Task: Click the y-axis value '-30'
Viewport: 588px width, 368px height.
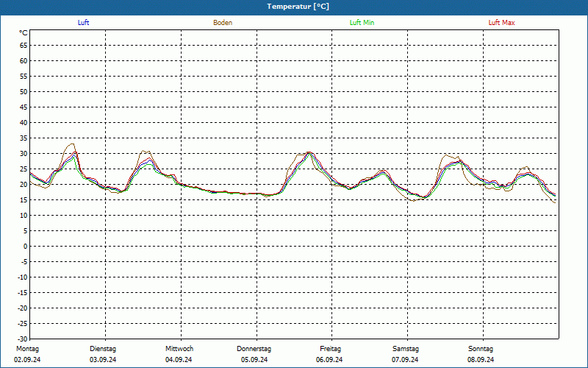Action: coord(24,339)
